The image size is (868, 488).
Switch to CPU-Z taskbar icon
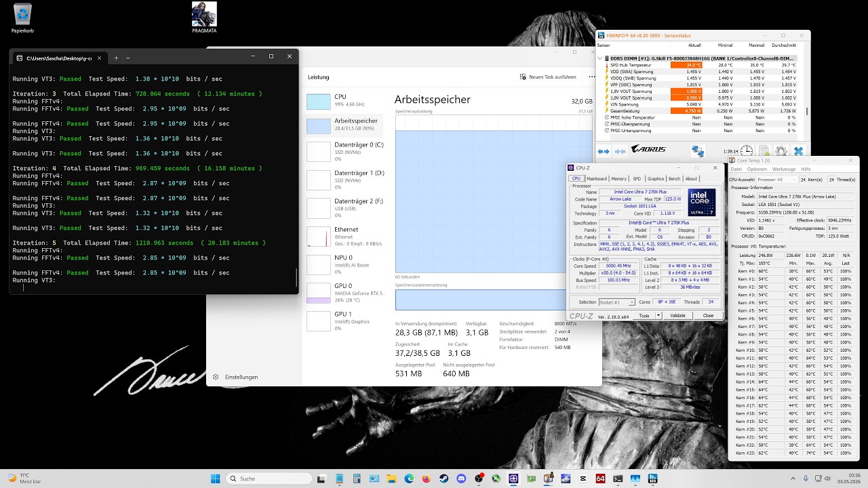[513, 479]
